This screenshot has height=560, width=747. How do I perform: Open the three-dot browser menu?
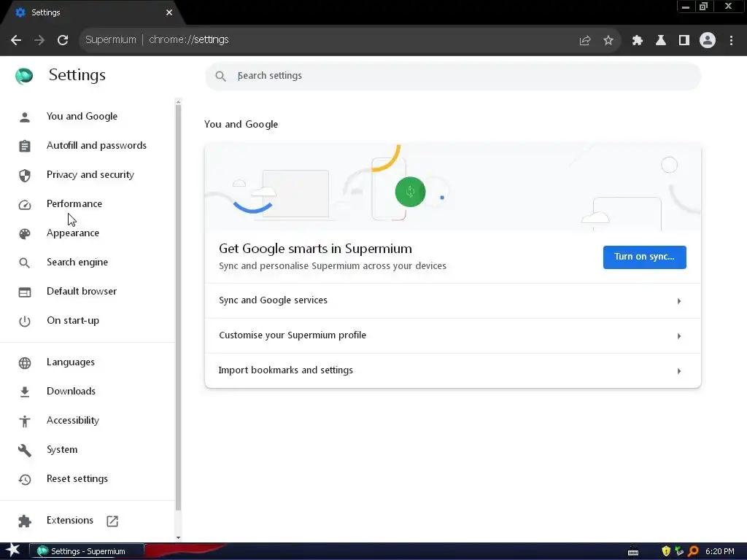731,41
